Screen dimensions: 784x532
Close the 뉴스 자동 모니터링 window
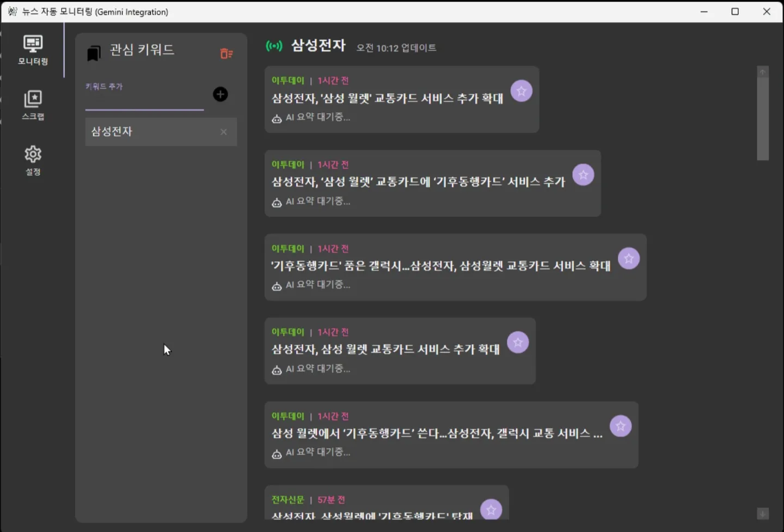click(767, 11)
